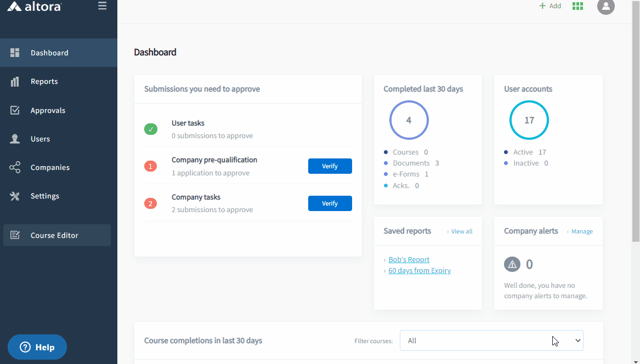Verify the Company tasks submissions
The width and height of the screenshot is (640, 364).
click(330, 203)
